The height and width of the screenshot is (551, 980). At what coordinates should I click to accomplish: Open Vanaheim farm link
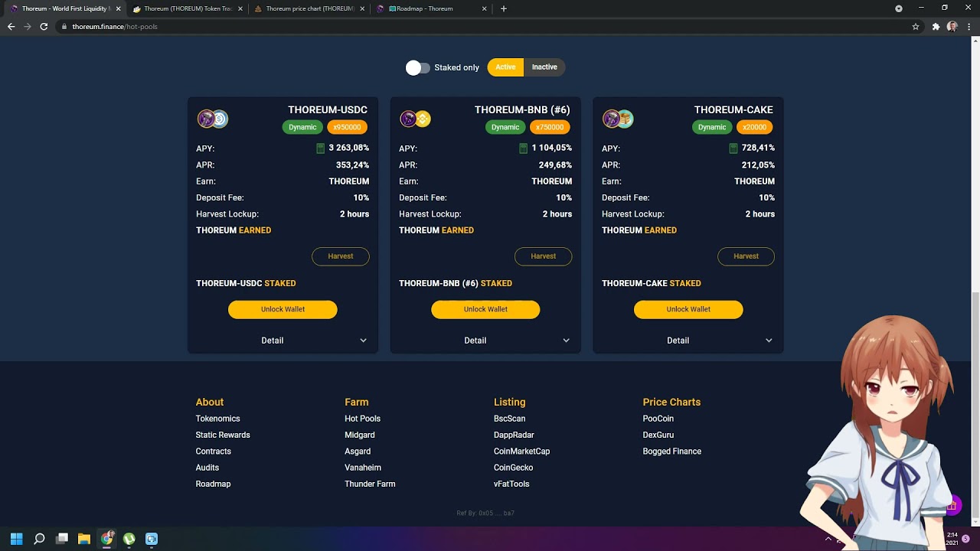pyautogui.click(x=363, y=468)
